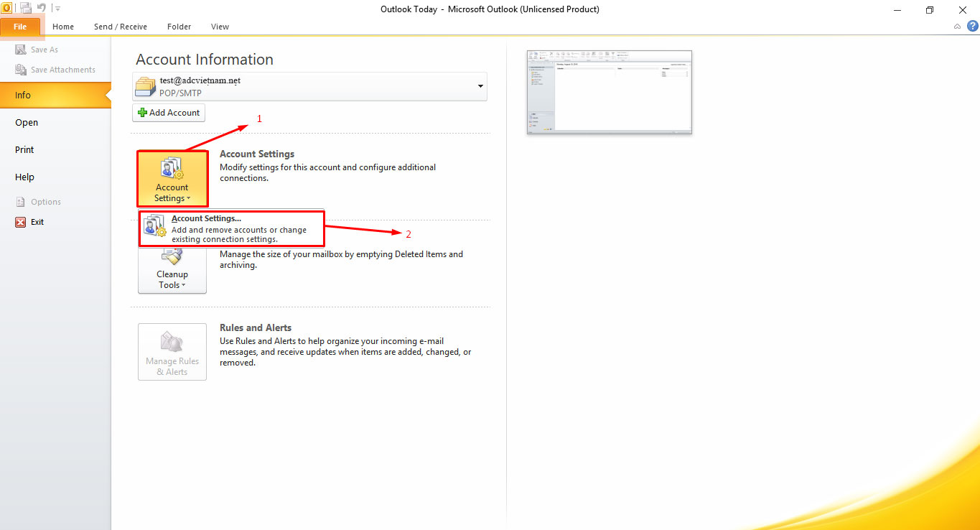The width and height of the screenshot is (980, 530).
Task: Click the Outlook logo in title bar
Action: (6, 8)
